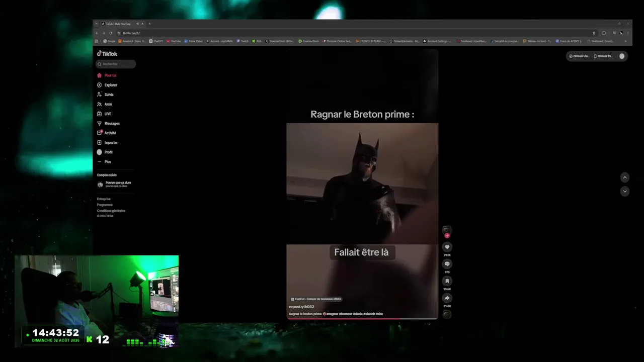
Task: Open the Conditions générales footer link
Action: click(x=111, y=211)
